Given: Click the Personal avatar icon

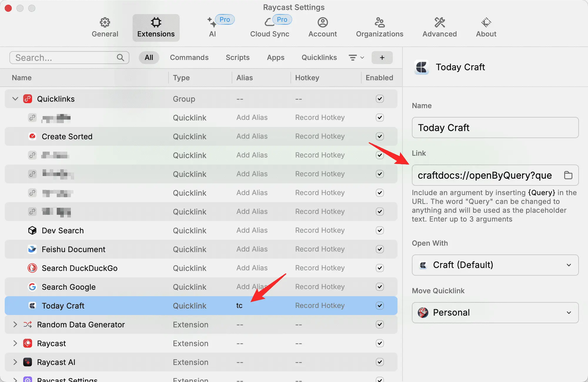Looking at the screenshot, I should (423, 312).
